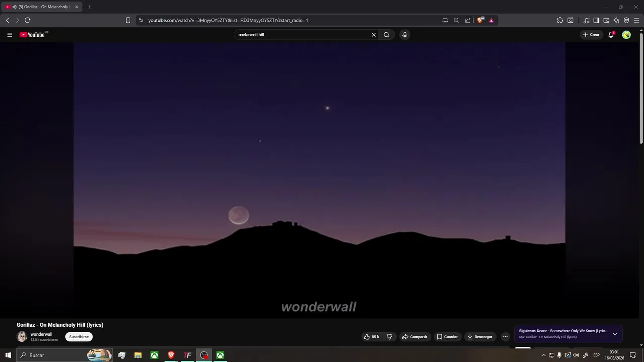The width and height of the screenshot is (644, 362).
Task: Open the Brave browser taskbar icon
Action: point(171,355)
